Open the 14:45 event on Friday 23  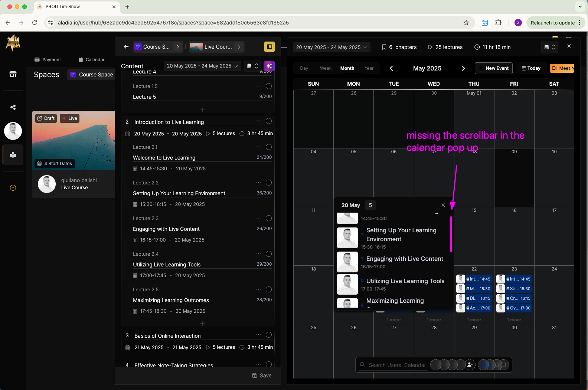click(514, 279)
